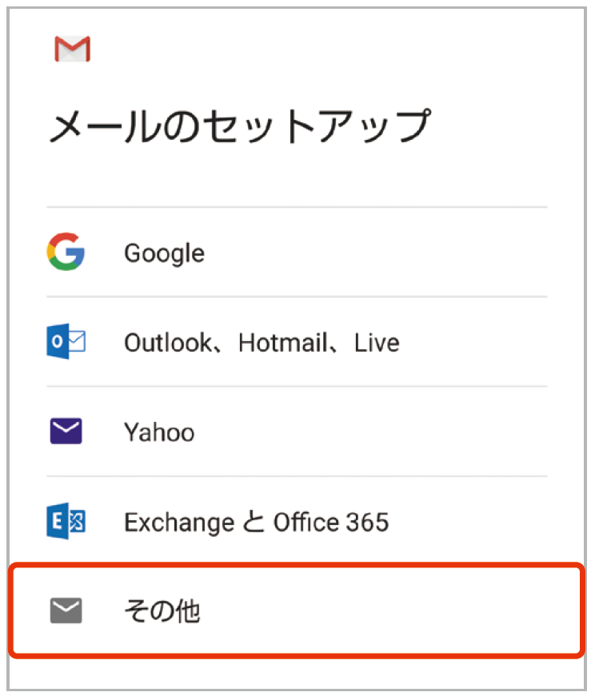The height and width of the screenshot is (700, 591).
Task: Tap the blue Outlook envelope icon
Action: click(66, 341)
